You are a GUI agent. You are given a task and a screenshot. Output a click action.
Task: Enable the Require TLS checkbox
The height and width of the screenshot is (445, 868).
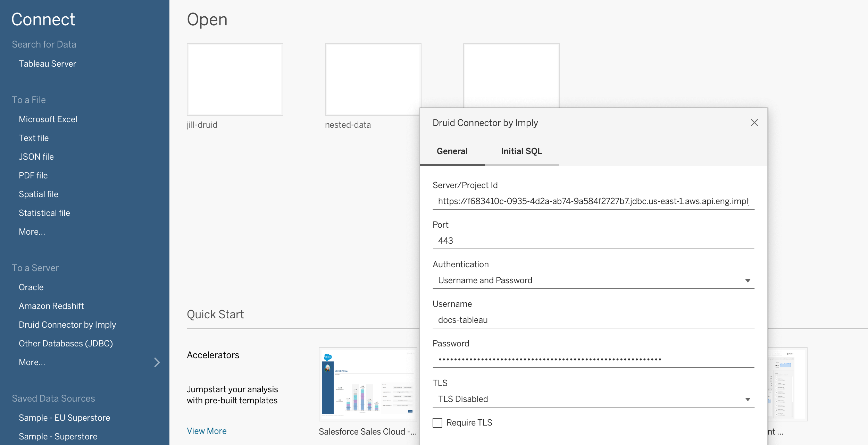tap(437, 422)
